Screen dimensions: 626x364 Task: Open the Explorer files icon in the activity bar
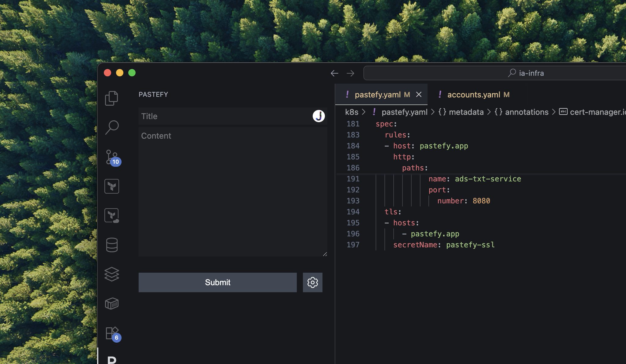click(111, 98)
